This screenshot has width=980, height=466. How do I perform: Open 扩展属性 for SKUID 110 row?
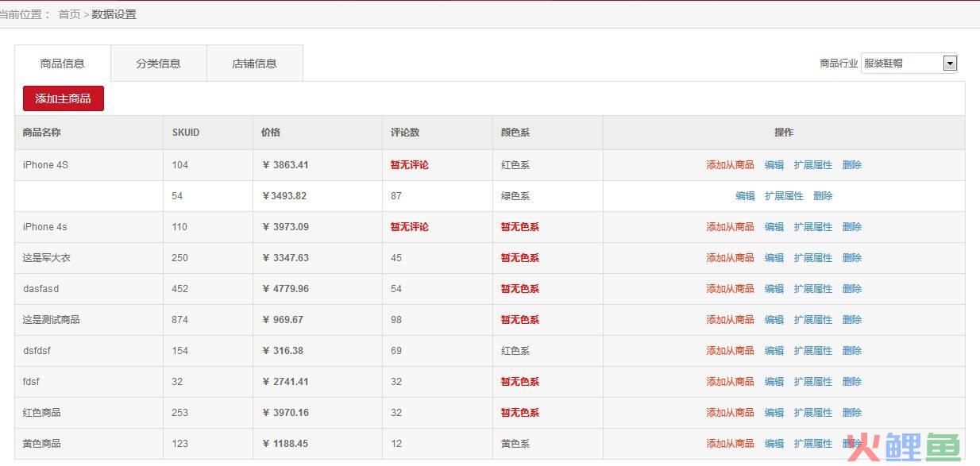(x=813, y=227)
